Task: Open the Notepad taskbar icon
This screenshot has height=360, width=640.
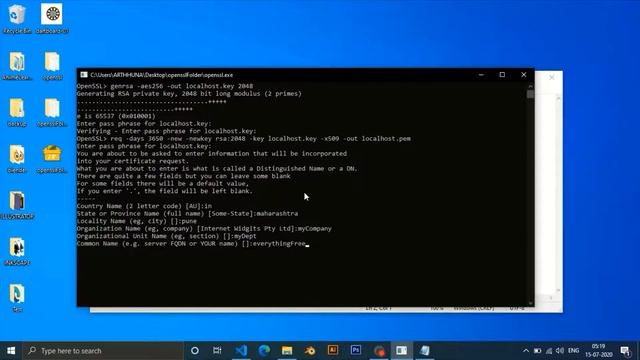Action: point(425,350)
